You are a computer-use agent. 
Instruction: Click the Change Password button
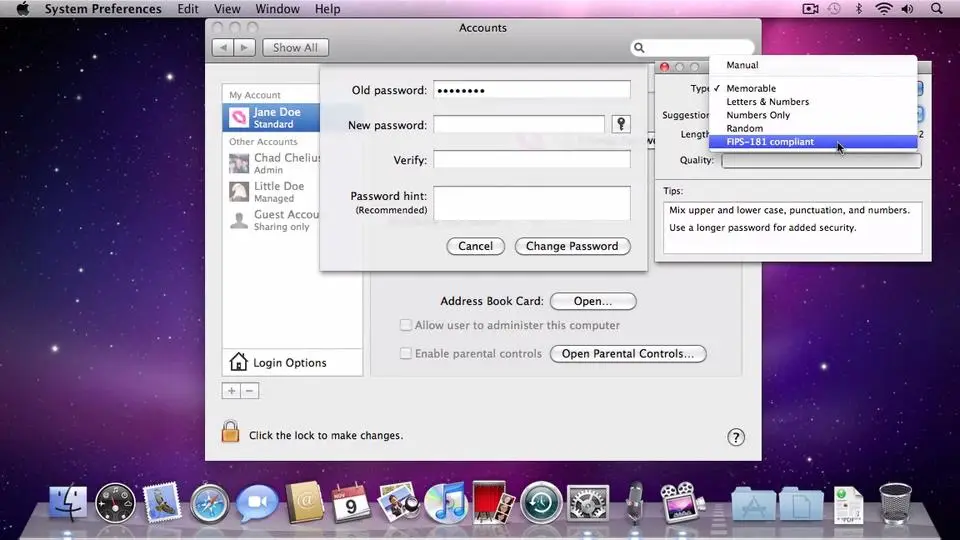572,246
